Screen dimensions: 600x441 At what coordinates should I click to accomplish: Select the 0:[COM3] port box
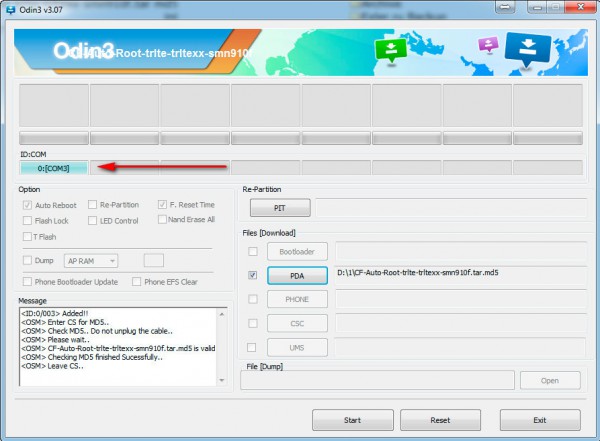[x=54, y=168]
